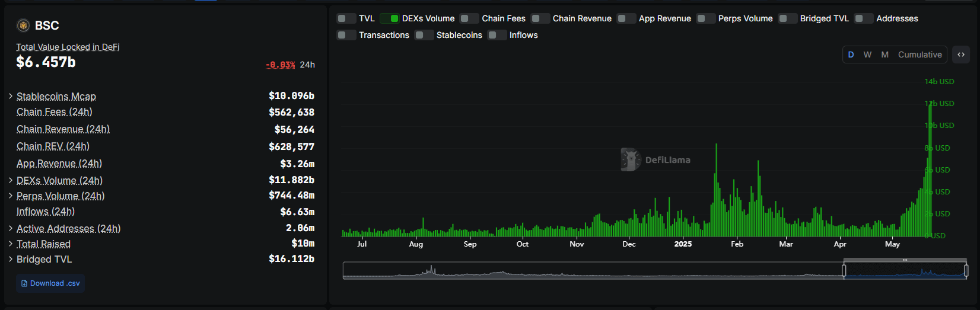This screenshot has width=980, height=310.
Task: Click the 2.06m active addresses value
Action: point(300,228)
